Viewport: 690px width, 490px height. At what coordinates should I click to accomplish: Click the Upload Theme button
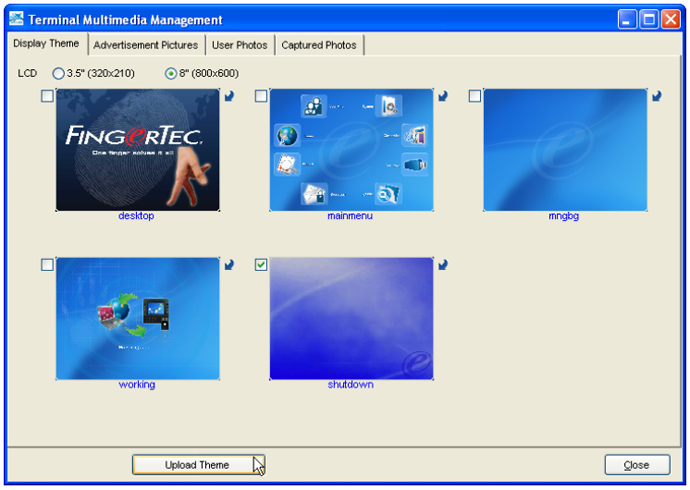(x=198, y=465)
